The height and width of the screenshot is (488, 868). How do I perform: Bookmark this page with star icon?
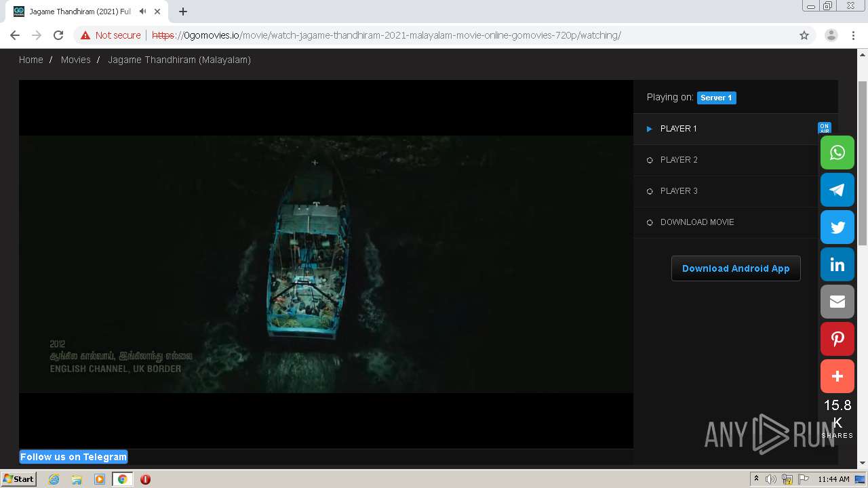pyautogui.click(x=804, y=35)
